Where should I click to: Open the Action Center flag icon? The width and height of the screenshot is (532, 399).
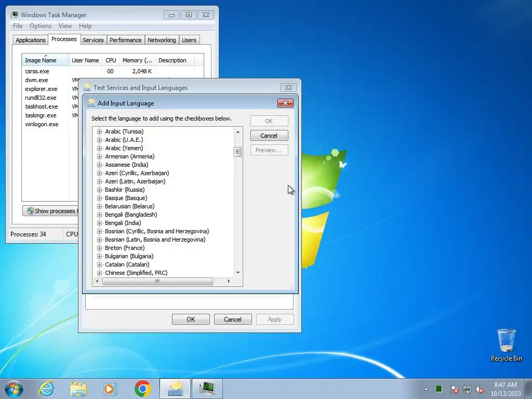454,389
